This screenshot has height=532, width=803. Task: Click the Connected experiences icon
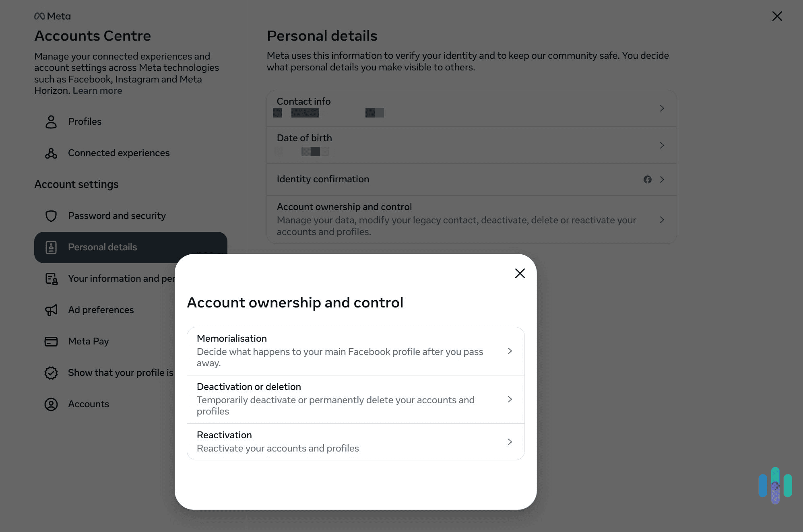(51, 153)
